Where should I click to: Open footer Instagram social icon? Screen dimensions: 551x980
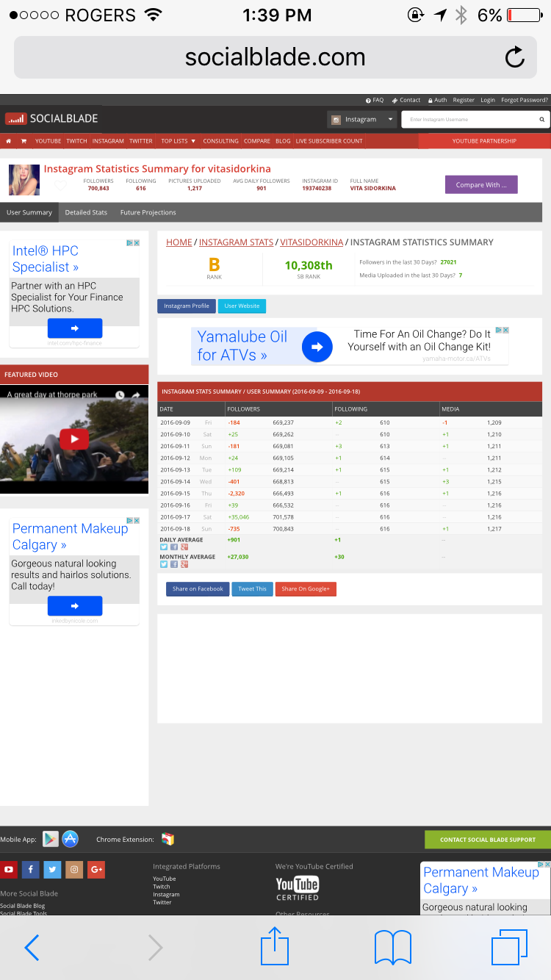(x=74, y=870)
